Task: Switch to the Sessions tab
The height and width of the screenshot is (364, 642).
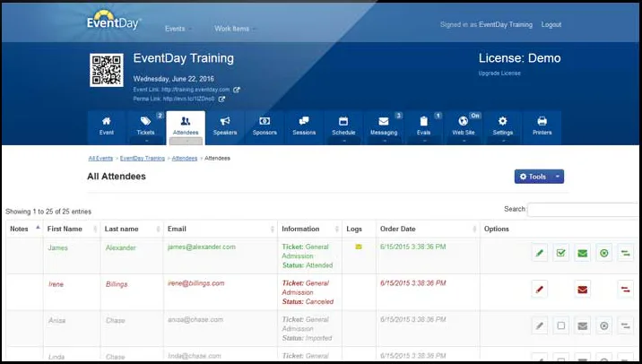Action: (x=304, y=127)
